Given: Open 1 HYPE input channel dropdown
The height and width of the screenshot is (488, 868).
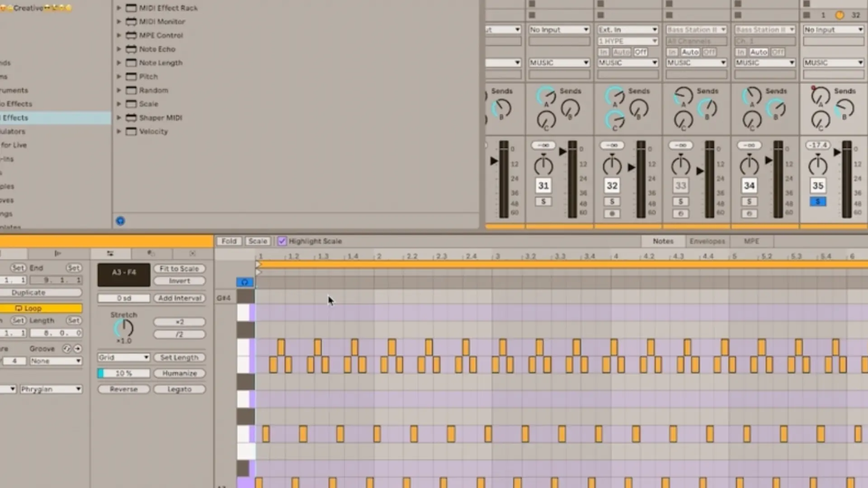Looking at the screenshot, I should click(x=627, y=41).
